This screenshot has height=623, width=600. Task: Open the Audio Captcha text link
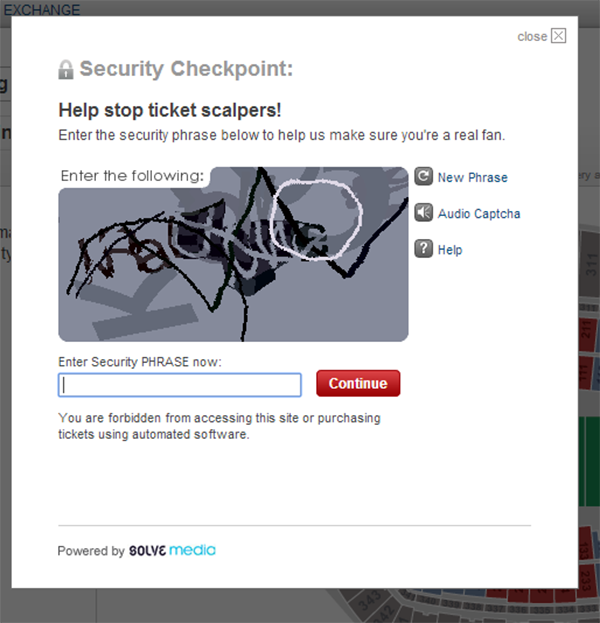479,214
